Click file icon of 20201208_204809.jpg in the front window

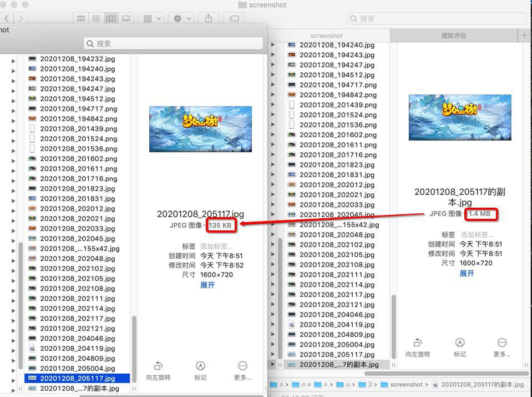pyautogui.click(x=32, y=358)
